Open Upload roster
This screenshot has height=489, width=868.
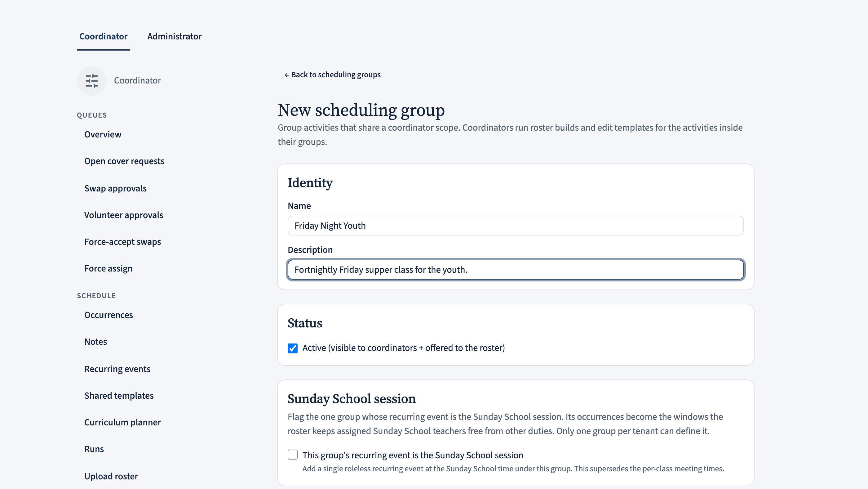pos(111,476)
